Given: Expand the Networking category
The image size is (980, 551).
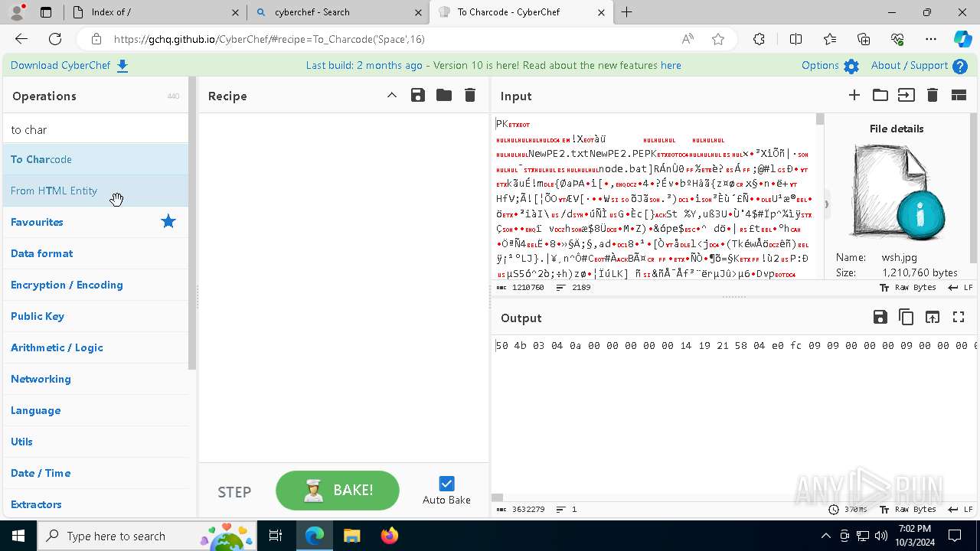Looking at the screenshot, I should click(x=96, y=379).
